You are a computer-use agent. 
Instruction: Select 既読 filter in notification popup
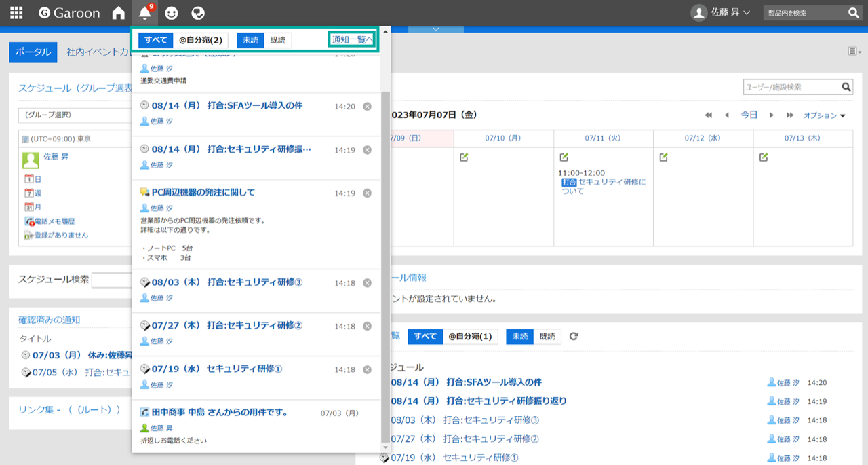[278, 40]
